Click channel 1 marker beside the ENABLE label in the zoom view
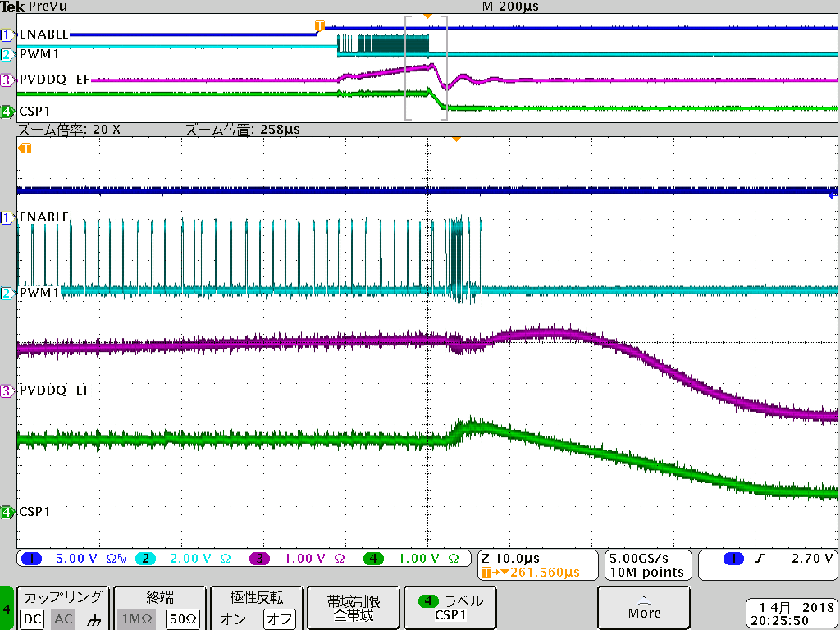Screen dimensions: 840x630 [x=7, y=217]
